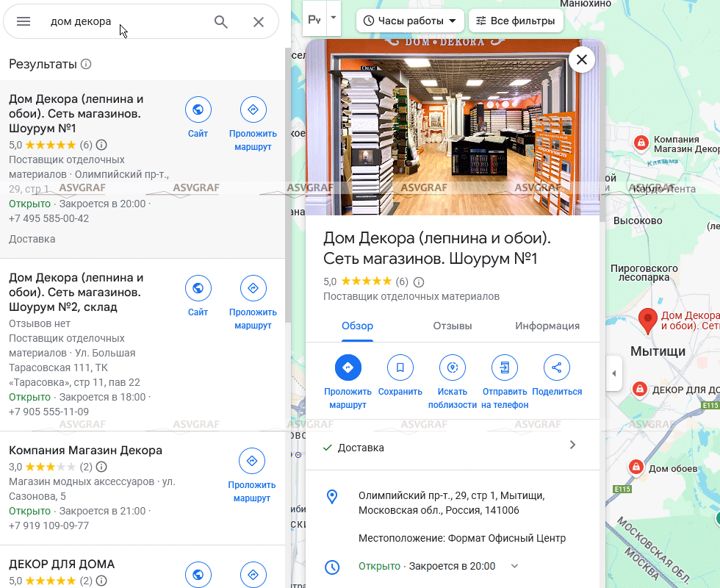
Task: Click Поставщик отделочных материалов category in card
Action: (x=411, y=297)
